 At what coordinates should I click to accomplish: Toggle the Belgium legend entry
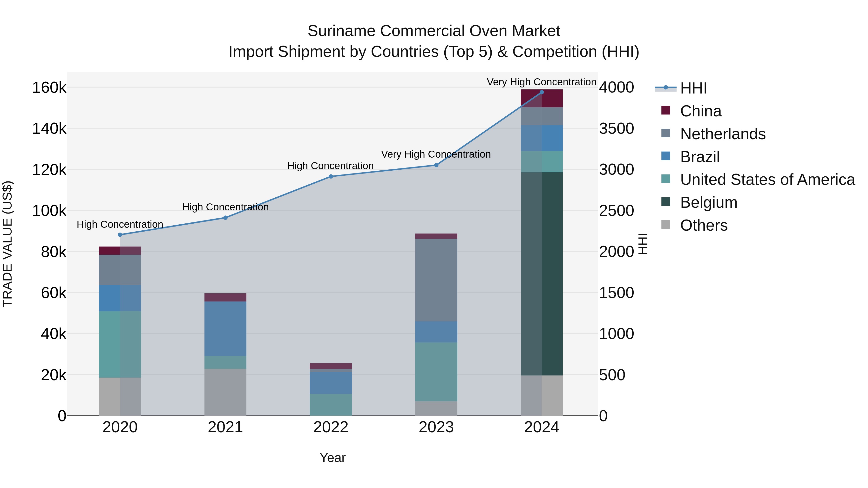point(699,202)
